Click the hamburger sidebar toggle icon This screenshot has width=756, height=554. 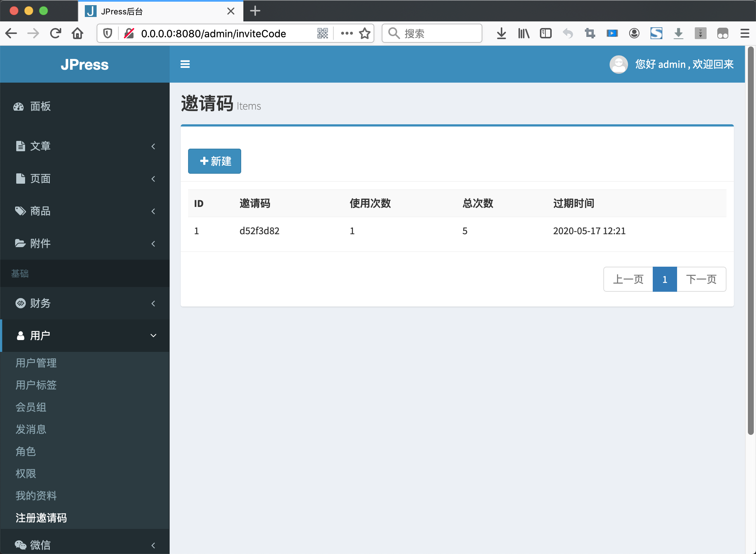[185, 64]
